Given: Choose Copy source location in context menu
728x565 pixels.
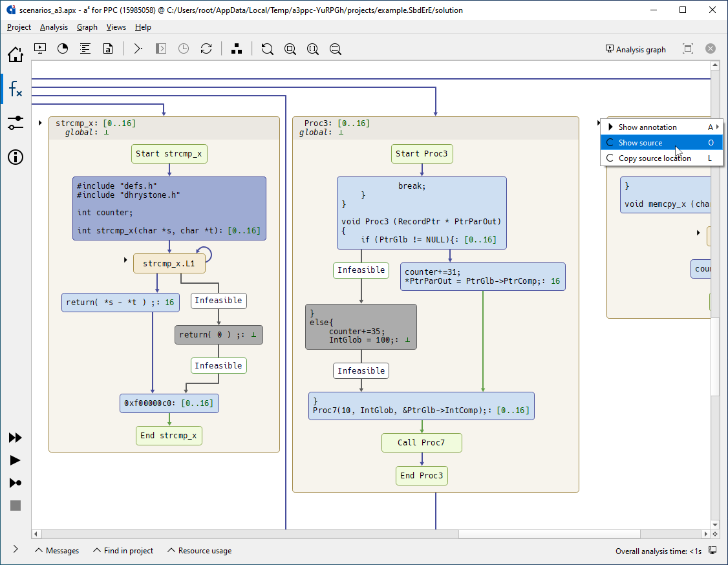Looking at the screenshot, I should pyautogui.click(x=661, y=158).
